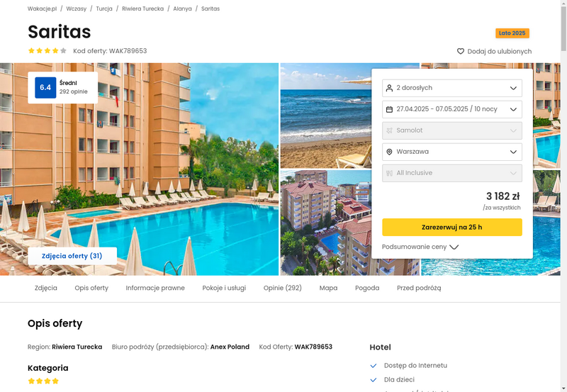Switch to the Opinie (292) tab
The image size is (567, 392).
[282, 288]
